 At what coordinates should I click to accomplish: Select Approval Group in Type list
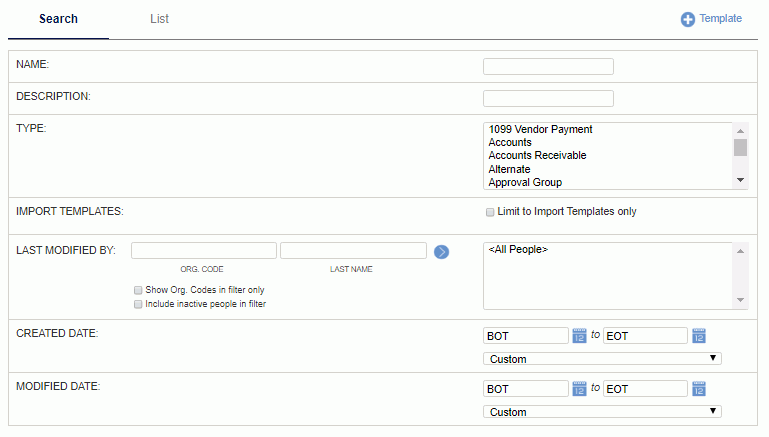[525, 182]
